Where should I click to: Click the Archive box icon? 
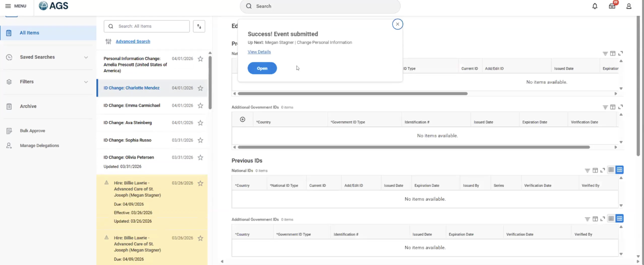(9, 107)
